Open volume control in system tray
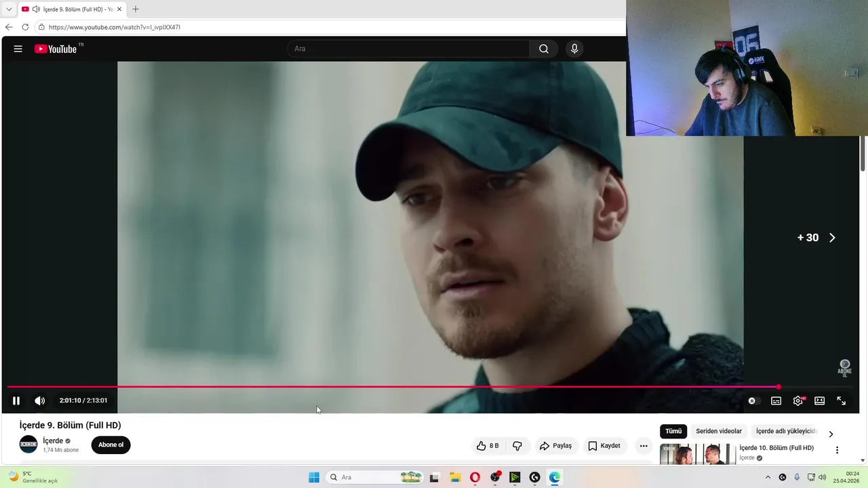 pyautogui.click(x=823, y=477)
